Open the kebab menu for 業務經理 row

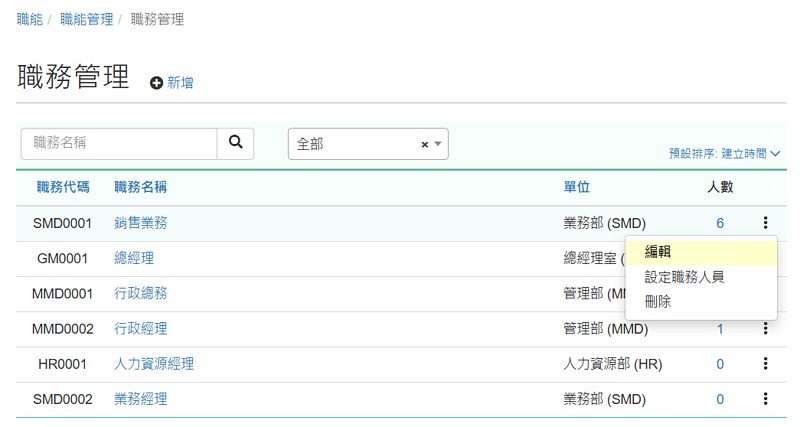[x=765, y=399]
